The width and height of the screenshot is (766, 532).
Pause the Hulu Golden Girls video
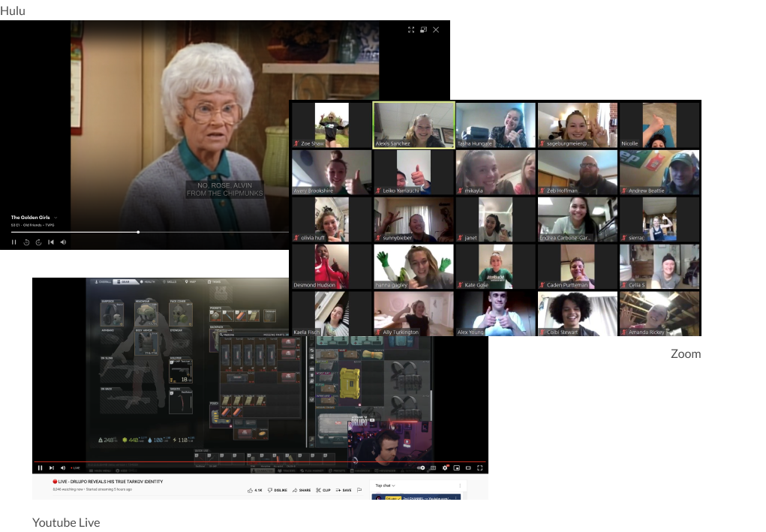coord(14,242)
